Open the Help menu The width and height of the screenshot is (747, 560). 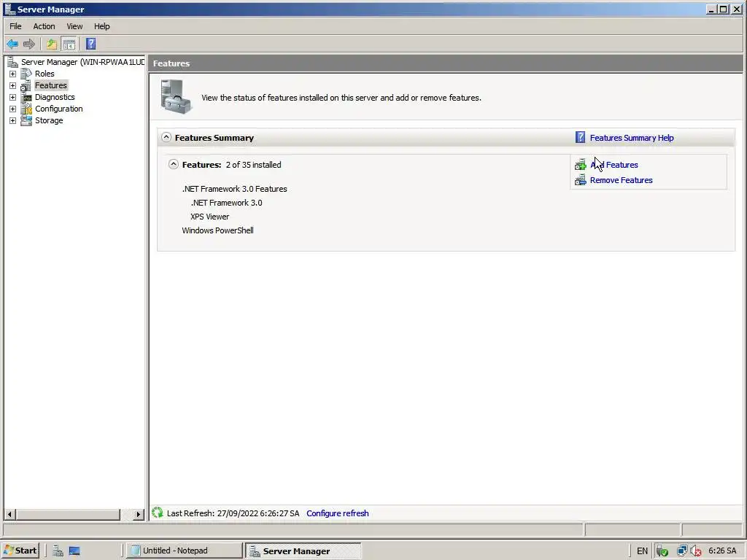click(101, 26)
